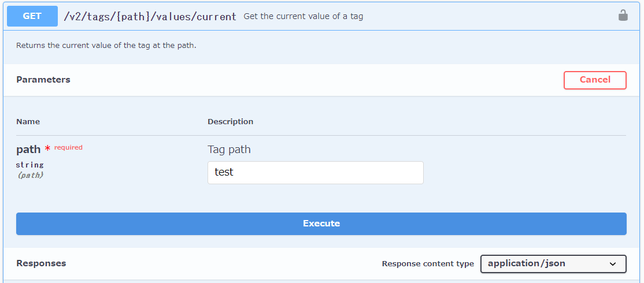Cancel the try-it-out mode
This screenshot has height=283, width=644.
595,80
